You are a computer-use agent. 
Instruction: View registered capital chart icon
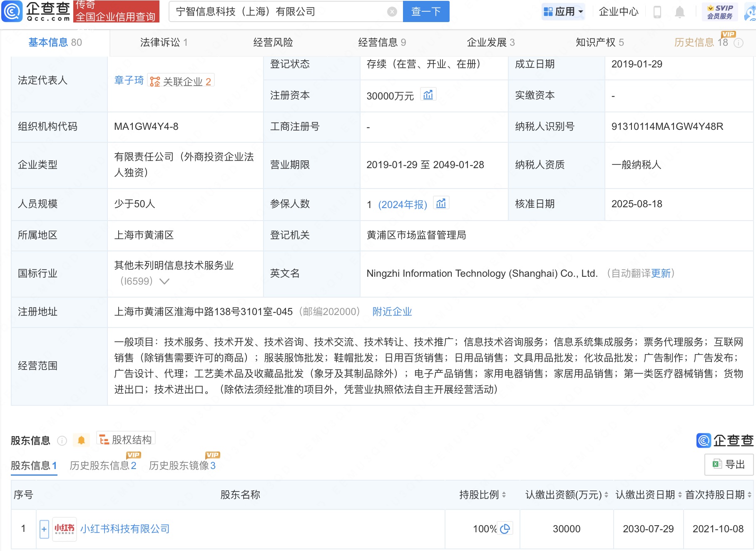tap(428, 95)
